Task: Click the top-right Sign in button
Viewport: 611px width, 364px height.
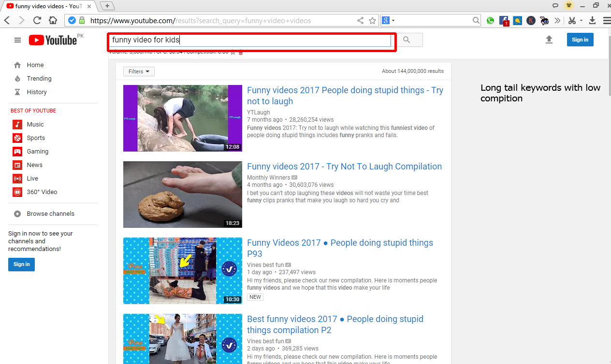Action: pyautogui.click(x=580, y=40)
